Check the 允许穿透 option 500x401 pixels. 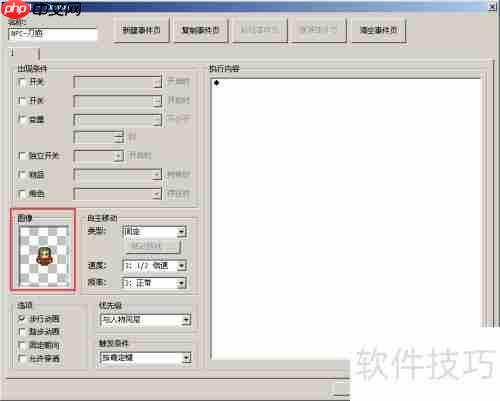coord(22,359)
